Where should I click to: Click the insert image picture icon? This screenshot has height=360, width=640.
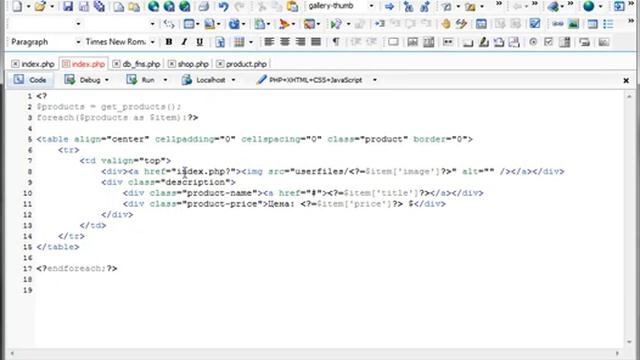point(573,24)
